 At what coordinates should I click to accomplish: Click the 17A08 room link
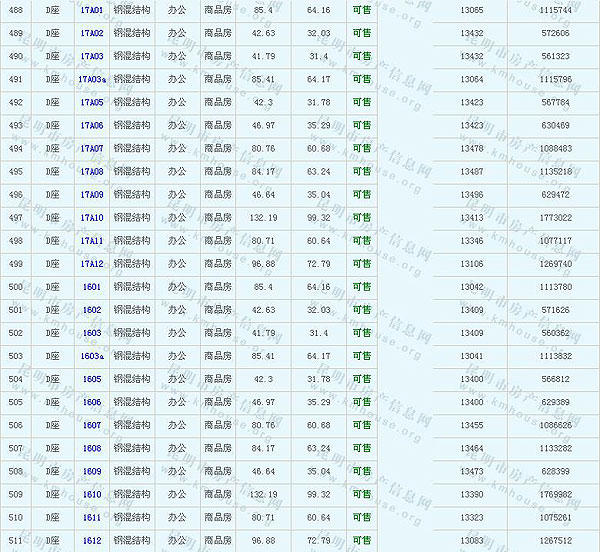click(x=92, y=171)
